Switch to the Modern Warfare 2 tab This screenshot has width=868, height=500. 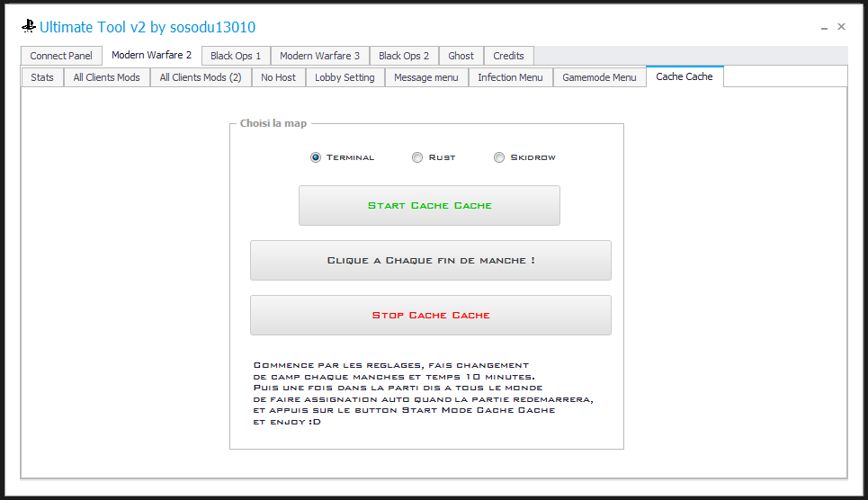point(152,55)
